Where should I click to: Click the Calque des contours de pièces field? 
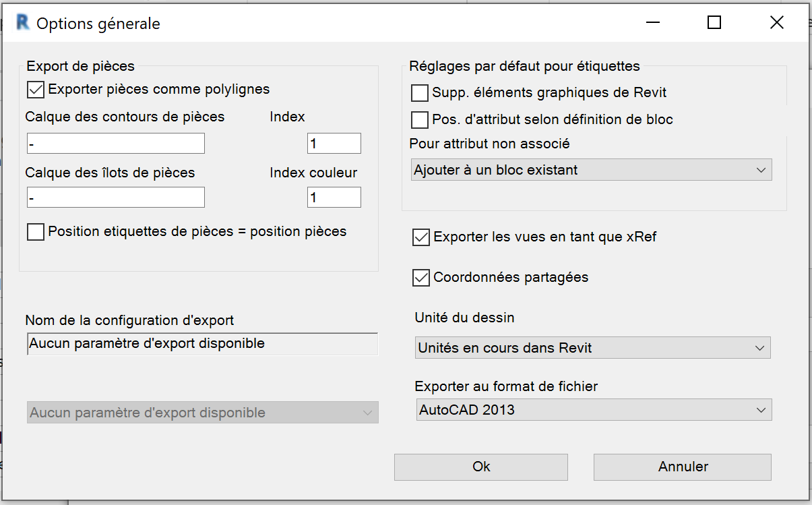tap(115, 144)
